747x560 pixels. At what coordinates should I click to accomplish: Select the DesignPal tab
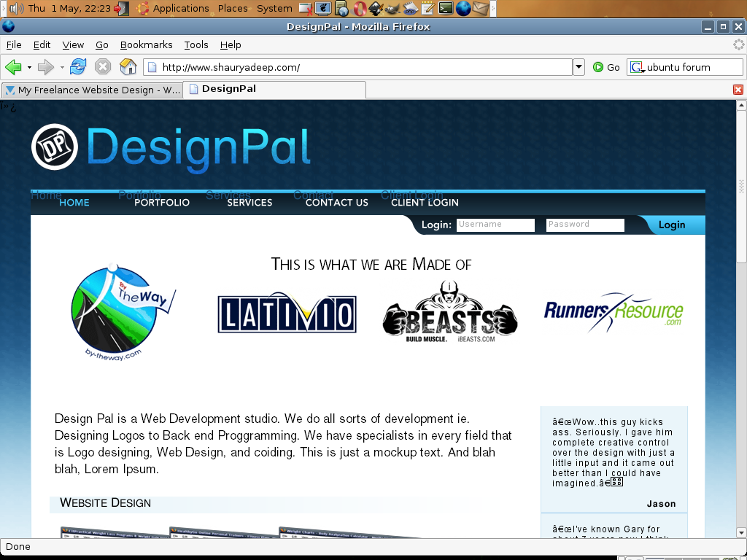point(275,89)
